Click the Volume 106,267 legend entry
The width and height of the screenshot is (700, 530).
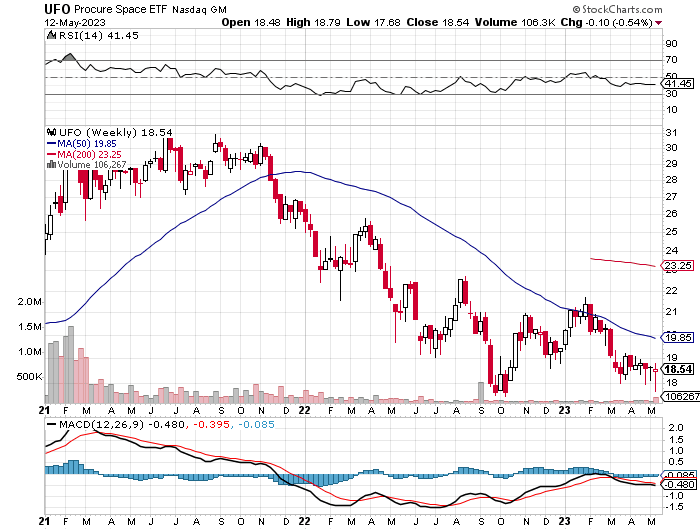[92, 165]
